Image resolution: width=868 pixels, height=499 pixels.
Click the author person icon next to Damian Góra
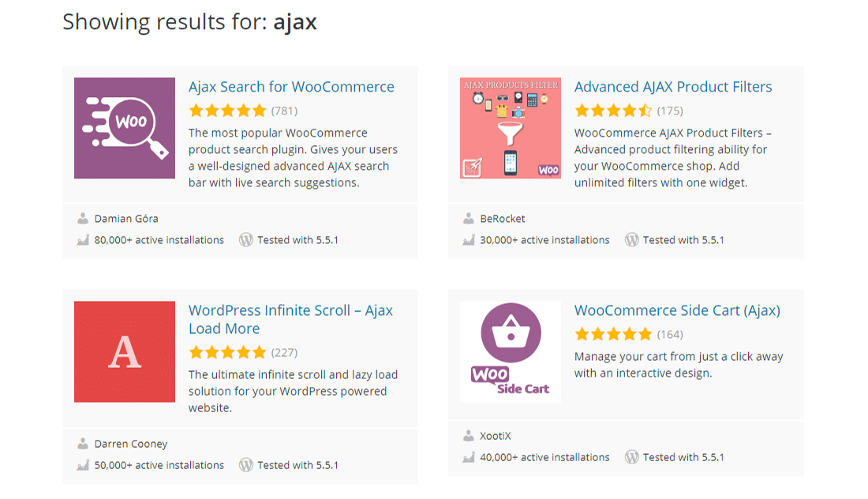[x=80, y=219]
